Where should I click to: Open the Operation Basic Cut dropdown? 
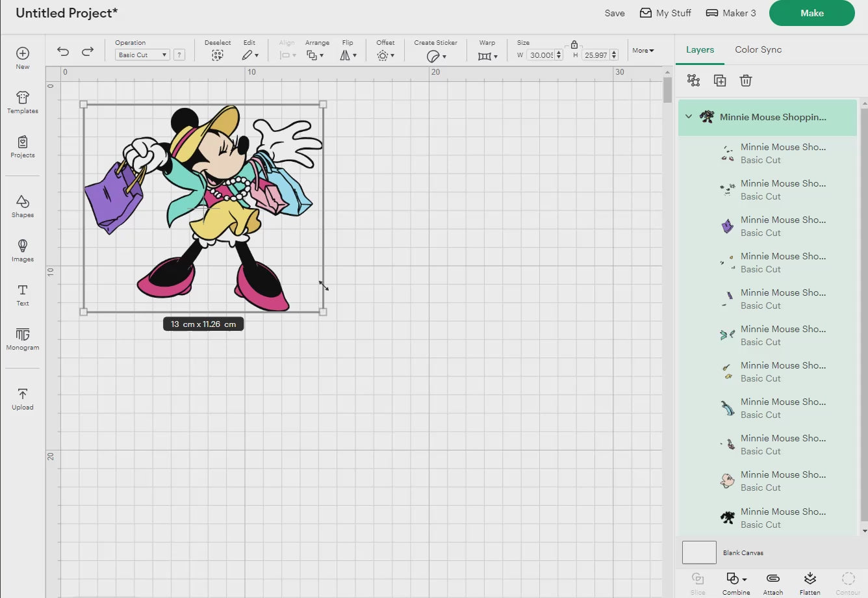(x=142, y=55)
